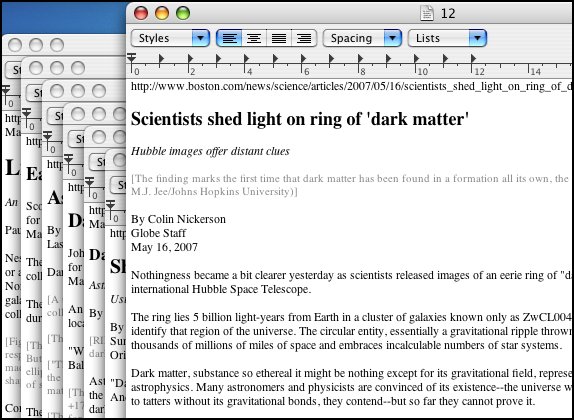Click the tab stop at ruler mark 8
This screenshot has width=574, height=420.
point(360,58)
